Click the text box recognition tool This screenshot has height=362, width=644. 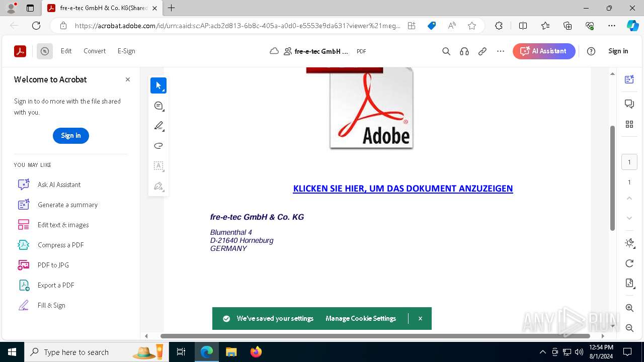pos(158,166)
